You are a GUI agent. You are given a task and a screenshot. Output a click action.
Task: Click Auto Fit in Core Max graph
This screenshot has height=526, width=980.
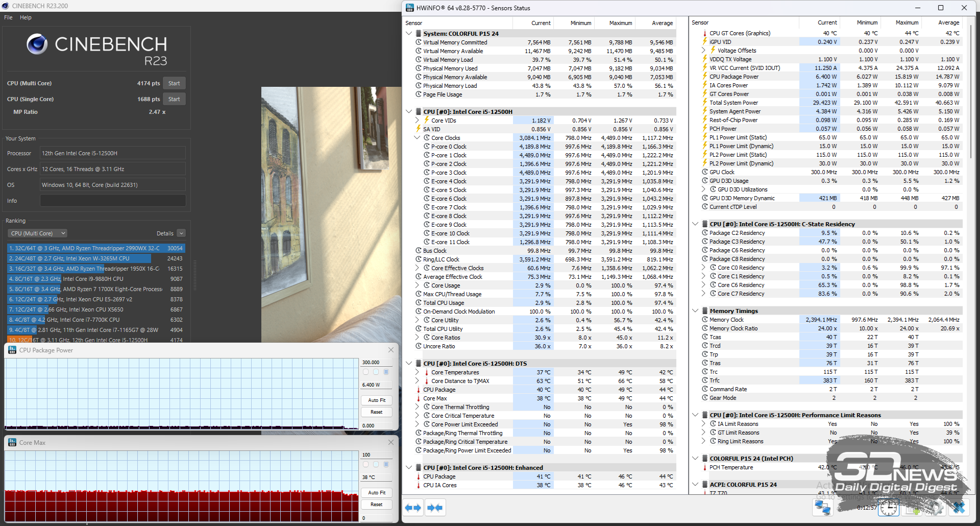point(377,493)
